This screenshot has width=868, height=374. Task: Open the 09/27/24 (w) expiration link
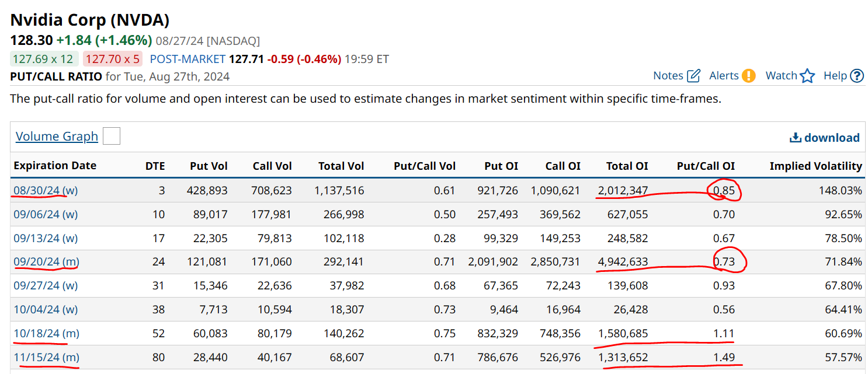point(46,285)
